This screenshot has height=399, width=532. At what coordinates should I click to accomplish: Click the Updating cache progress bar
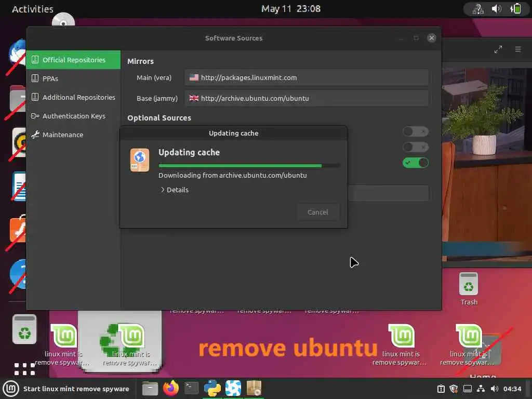click(x=249, y=166)
